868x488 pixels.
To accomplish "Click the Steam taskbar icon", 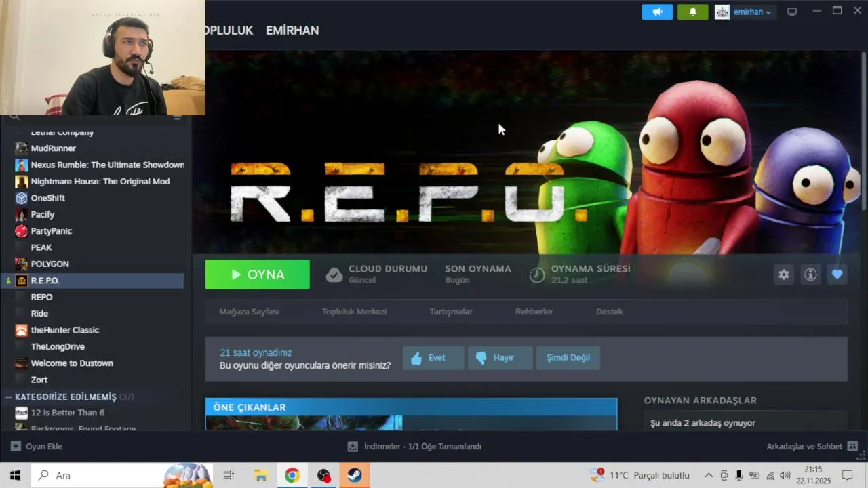I will click(x=354, y=475).
